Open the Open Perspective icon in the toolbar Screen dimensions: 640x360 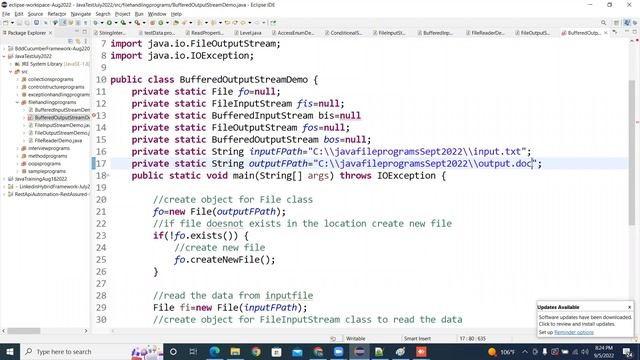point(616,23)
